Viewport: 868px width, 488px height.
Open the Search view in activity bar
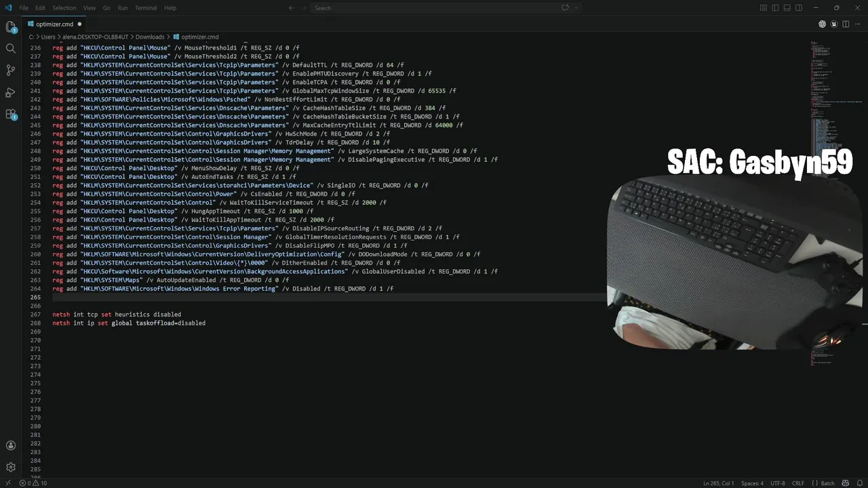pyautogui.click(x=11, y=49)
